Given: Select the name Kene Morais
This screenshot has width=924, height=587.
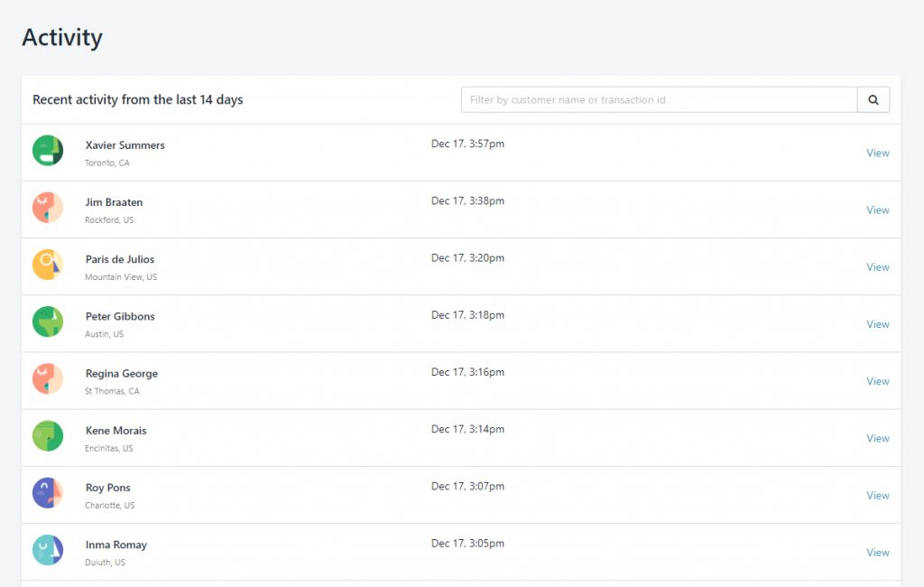Looking at the screenshot, I should click(115, 431).
